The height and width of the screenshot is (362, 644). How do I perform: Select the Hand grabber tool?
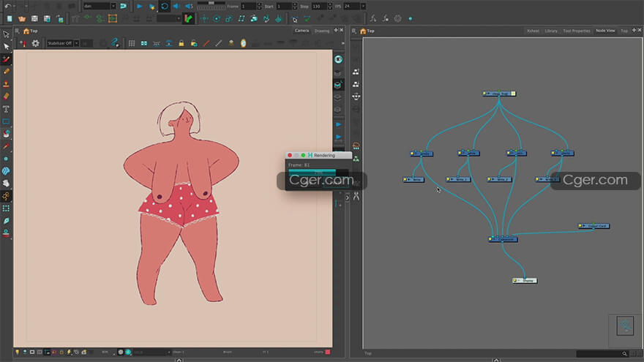pyautogui.click(x=6, y=184)
